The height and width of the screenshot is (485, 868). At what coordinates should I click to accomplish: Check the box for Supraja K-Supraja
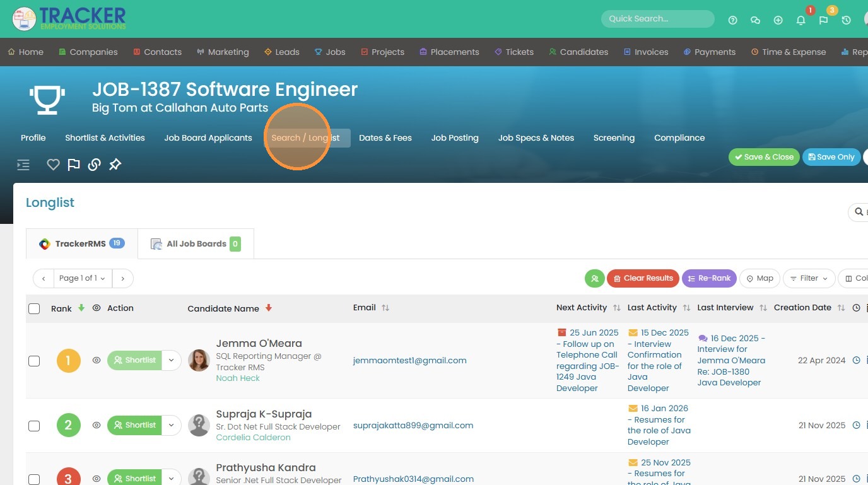pos(34,426)
